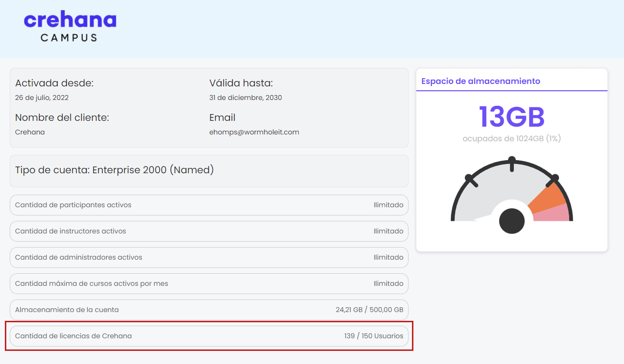The height and width of the screenshot is (364, 624).
Task: Click 'ocupados de 1024GB (1%)' text
Action: click(512, 139)
